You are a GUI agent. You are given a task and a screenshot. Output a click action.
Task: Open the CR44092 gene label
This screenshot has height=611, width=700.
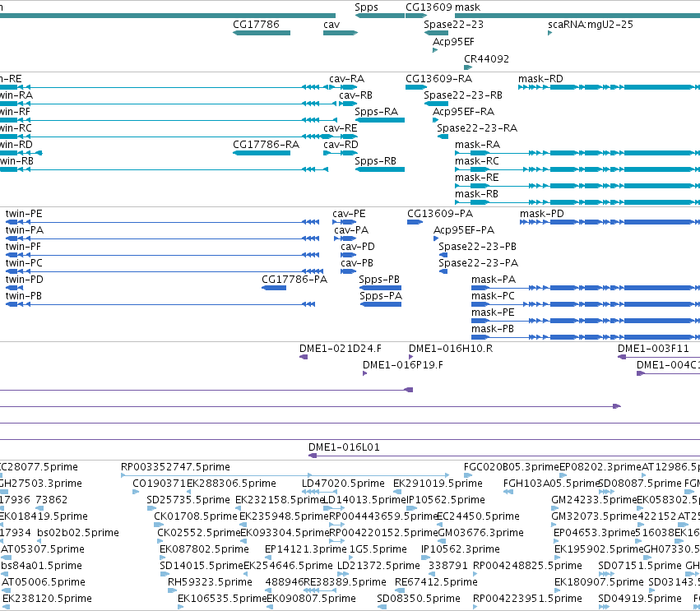(487, 59)
